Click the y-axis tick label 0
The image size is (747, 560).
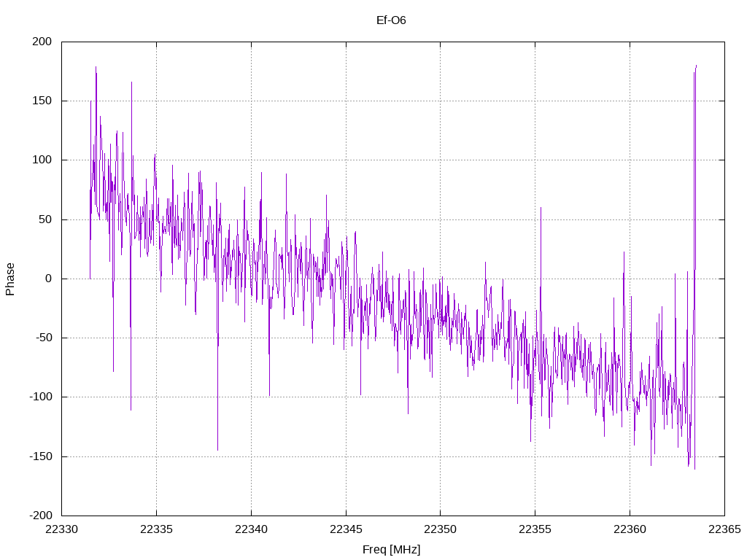[x=49, y=279]
